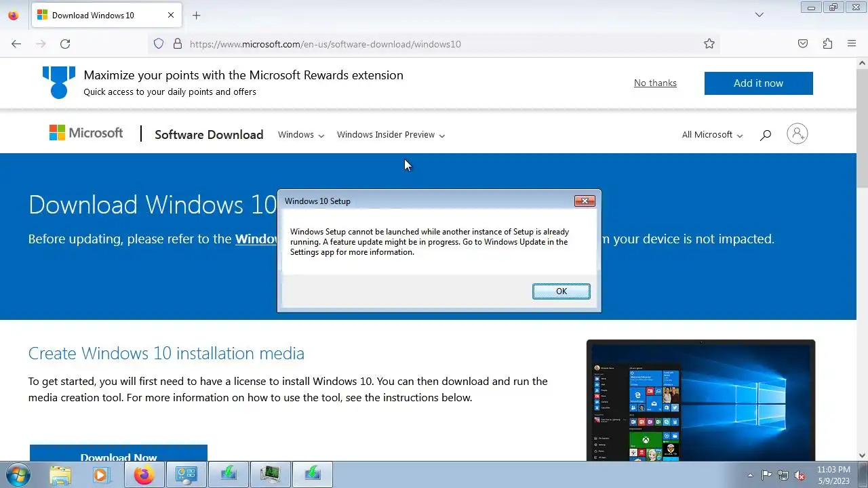Click the sign-in account avatar icon

click(x=797, y=134)
